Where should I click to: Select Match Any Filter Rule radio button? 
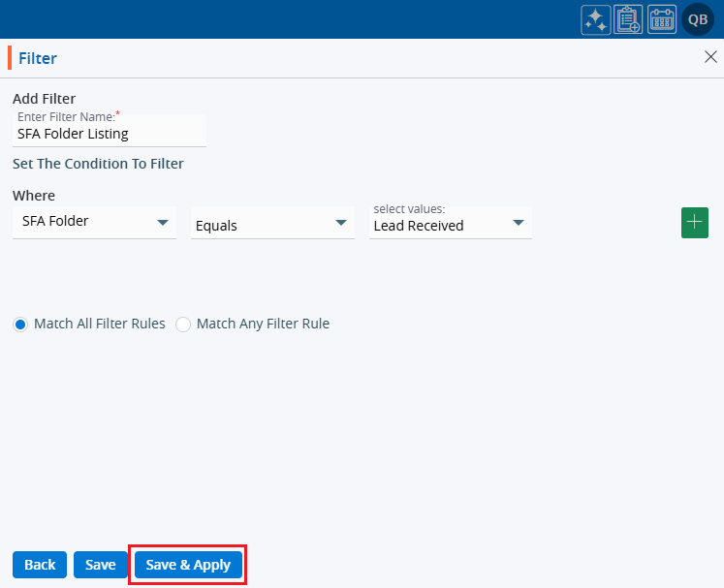coord(183,325)
